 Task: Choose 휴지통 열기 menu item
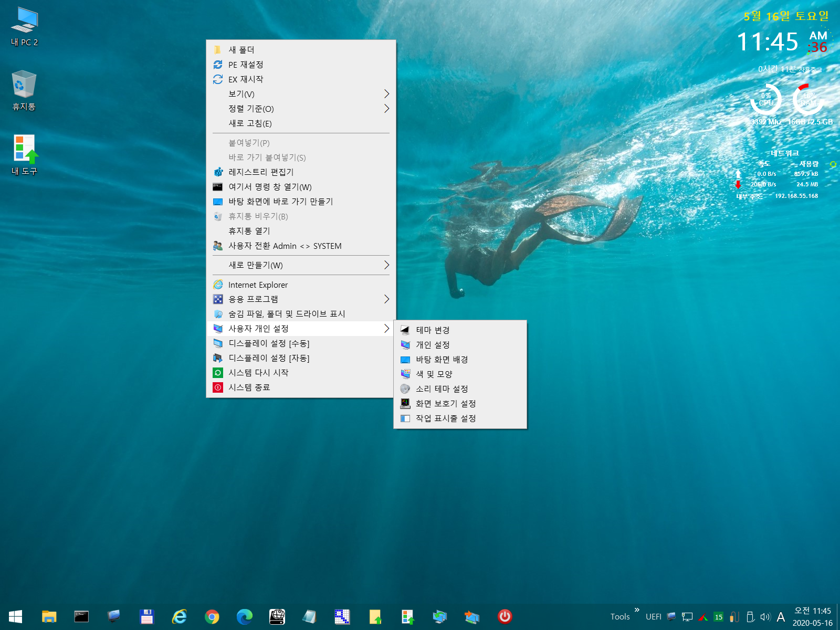coord(301,231)
